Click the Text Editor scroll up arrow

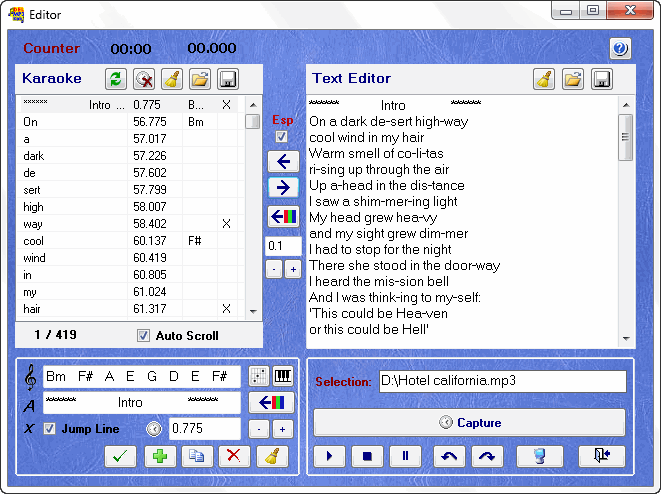(626, 105)
